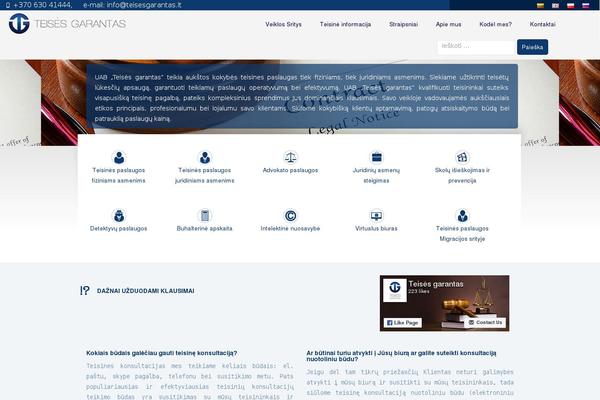Click the businessman icon for juridiniams asmenims

205,157
